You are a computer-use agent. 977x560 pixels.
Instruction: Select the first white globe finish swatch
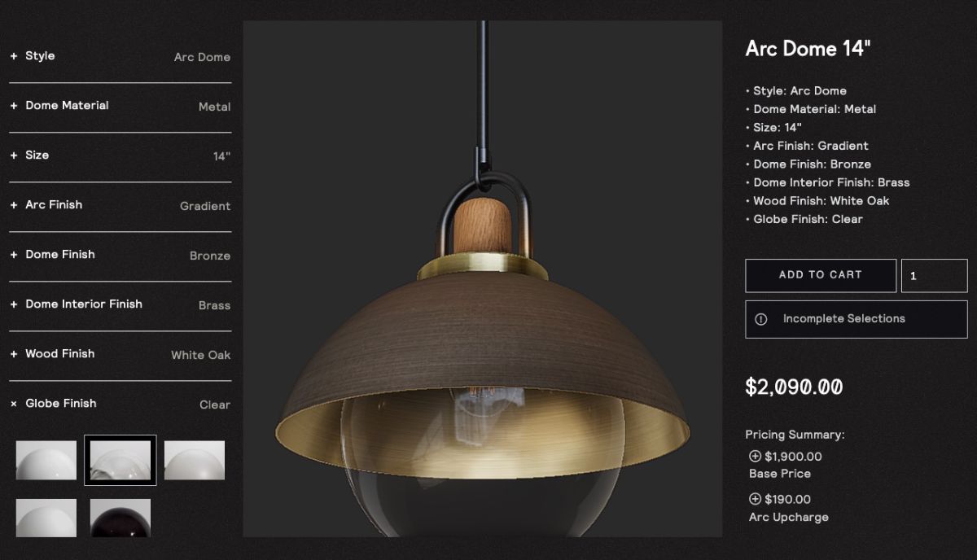click(x=46, y=460)
